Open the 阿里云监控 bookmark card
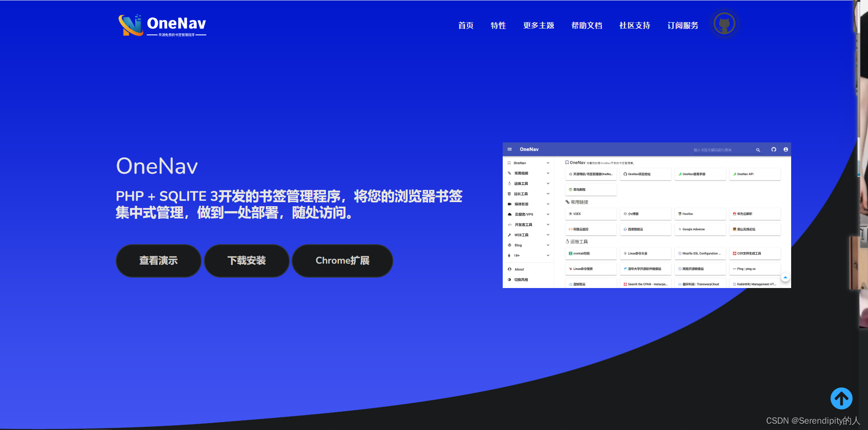The height and width of the screenshot is (430, 868). pos(591,229)
